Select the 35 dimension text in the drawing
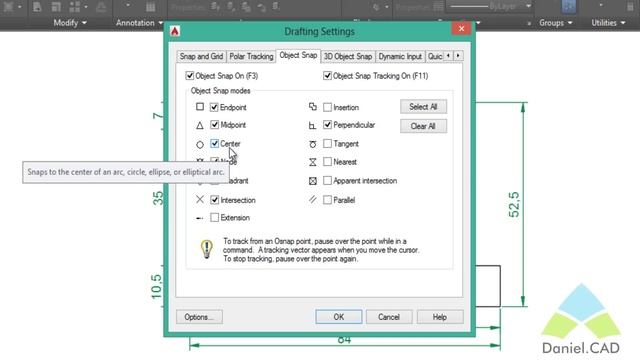640x360 pixels. pos(158,198)
